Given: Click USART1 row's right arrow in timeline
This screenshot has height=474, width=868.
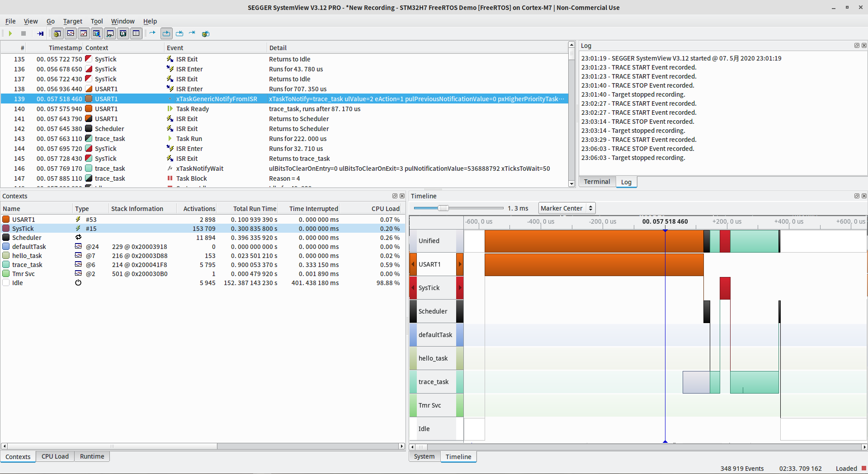Looking at the screenshot, I should coord(460,264).
